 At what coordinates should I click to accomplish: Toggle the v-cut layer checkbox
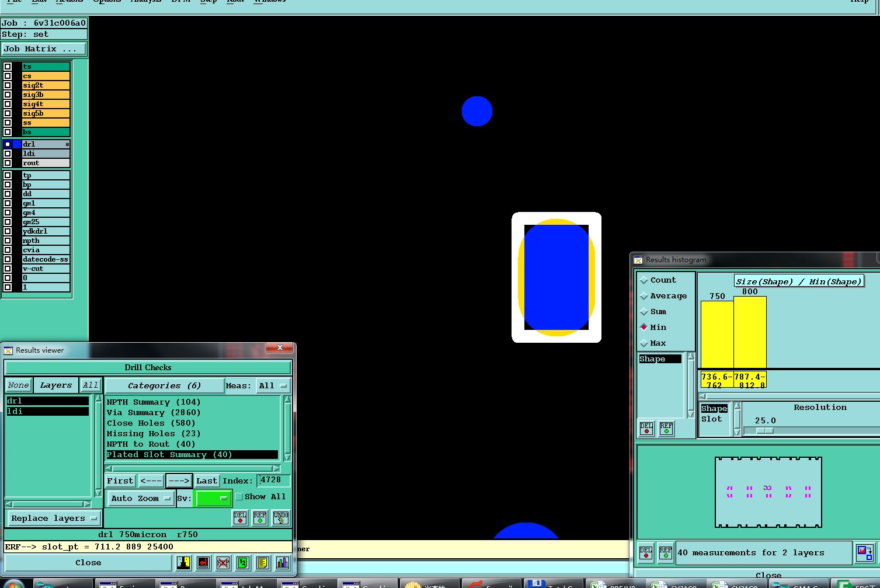8,269
